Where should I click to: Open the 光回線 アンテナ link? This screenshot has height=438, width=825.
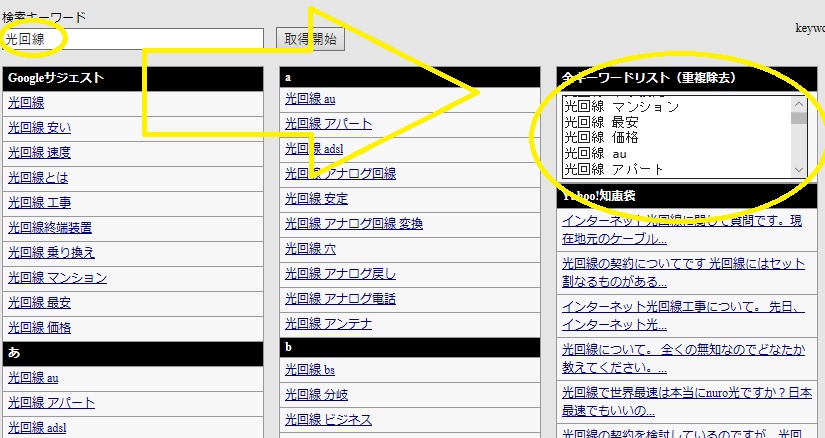point(328,324)
